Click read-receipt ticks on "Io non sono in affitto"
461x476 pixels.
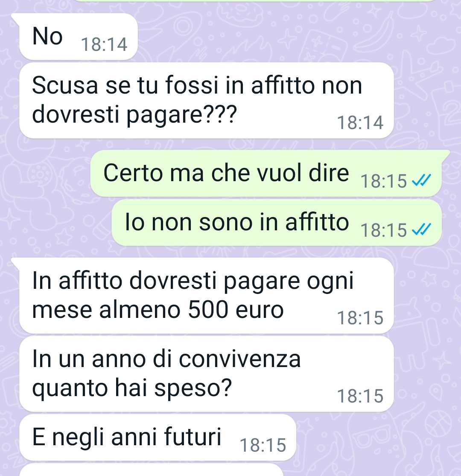422,230
